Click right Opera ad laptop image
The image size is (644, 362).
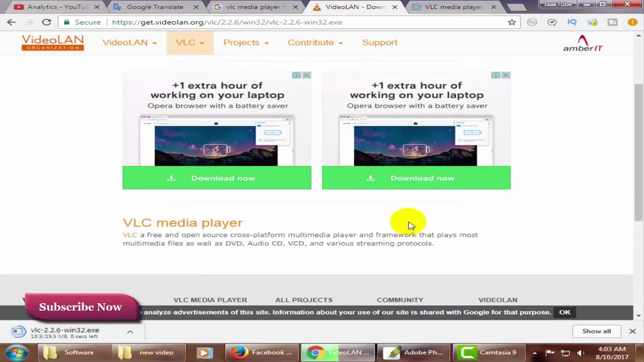(x=416, y=141)
